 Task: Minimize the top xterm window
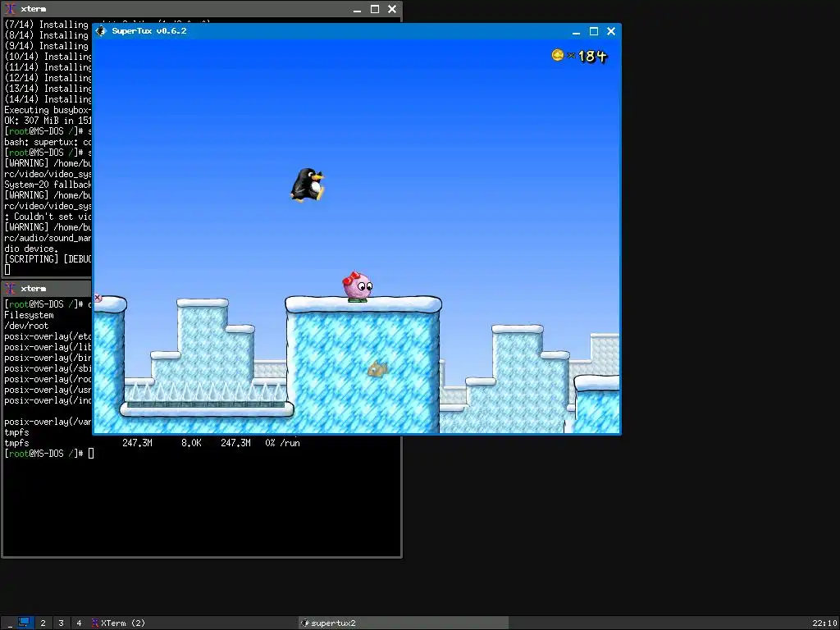(x=358, y=9)
